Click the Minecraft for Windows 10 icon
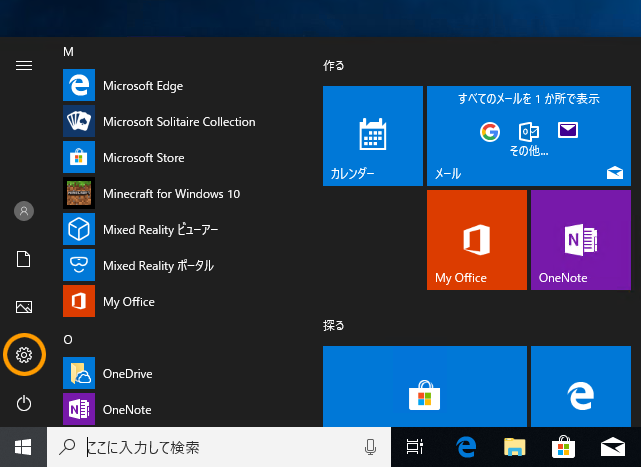641x467 pixels. 79,193
